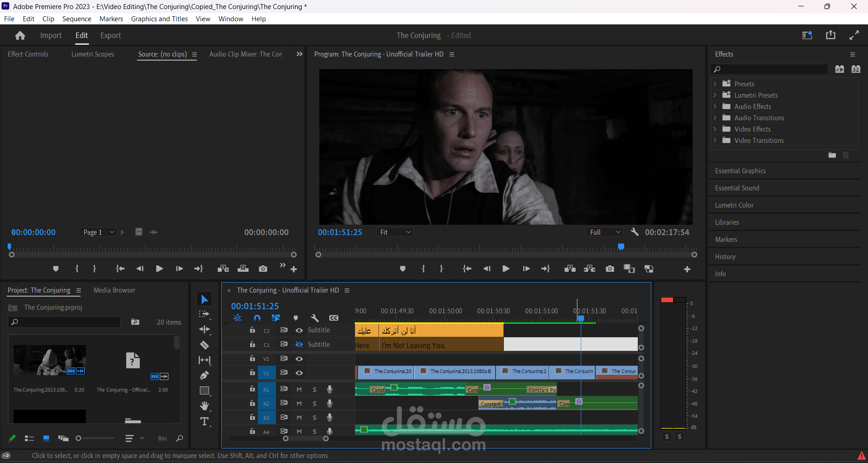
Task: Click the timeline playhead at 00:01:51:25
Action: tap(581, 319)
